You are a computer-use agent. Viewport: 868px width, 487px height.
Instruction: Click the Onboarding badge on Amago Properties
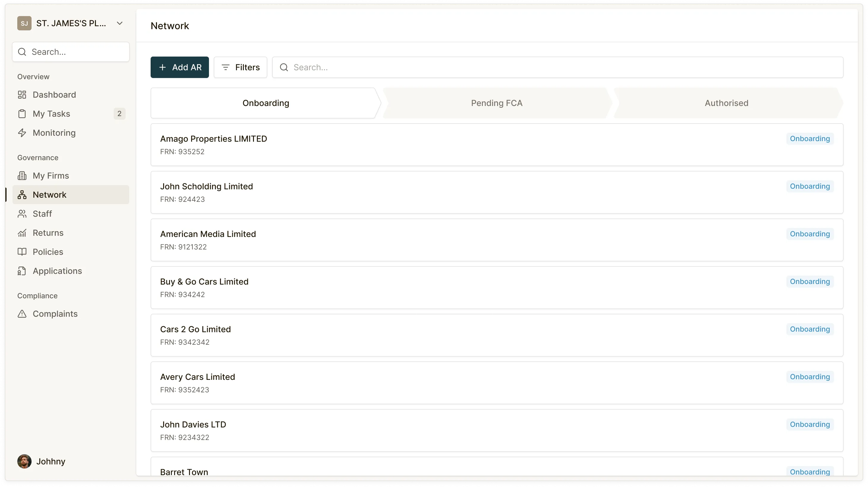pos(809,138)
